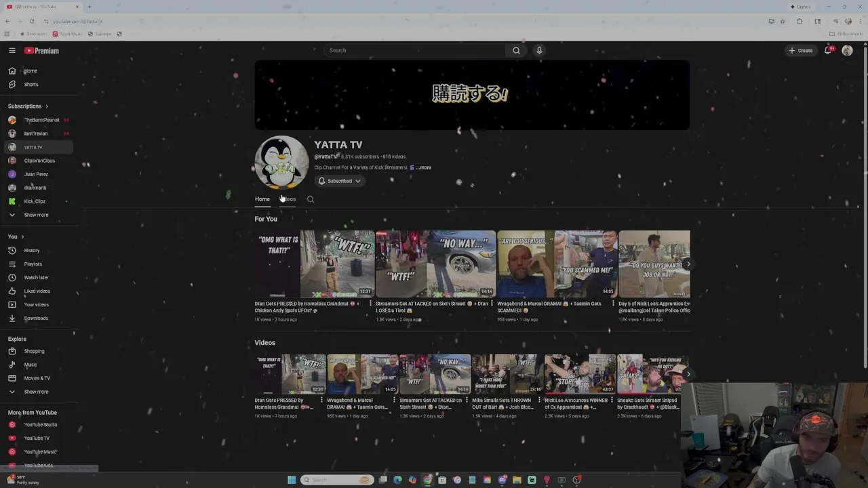
Task: Open options for For You 'Wvagabond & Marcel' video
Action: [x=612, y=304]
